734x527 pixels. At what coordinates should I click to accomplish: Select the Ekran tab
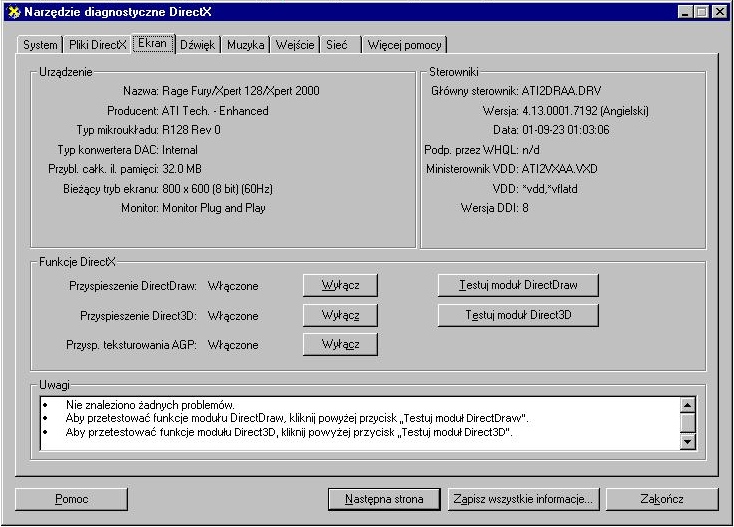pyautogui.click(x=153, y=44)
